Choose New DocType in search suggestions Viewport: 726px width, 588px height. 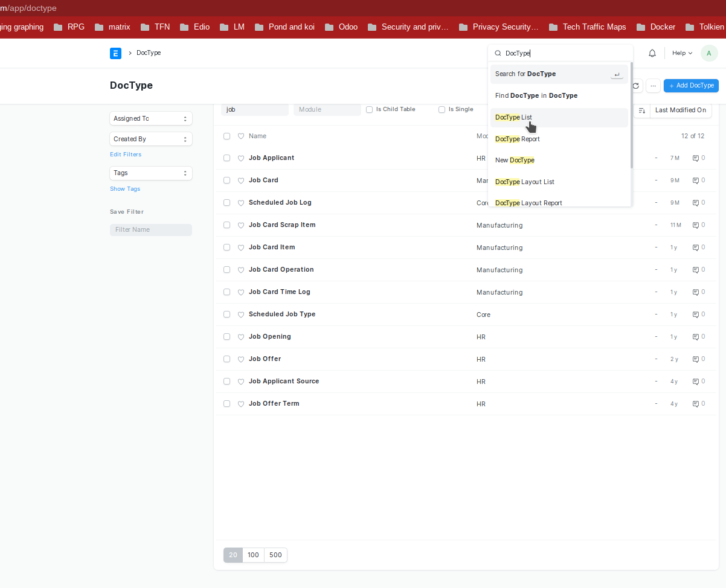pyautogui.click(x=515, y=160)
